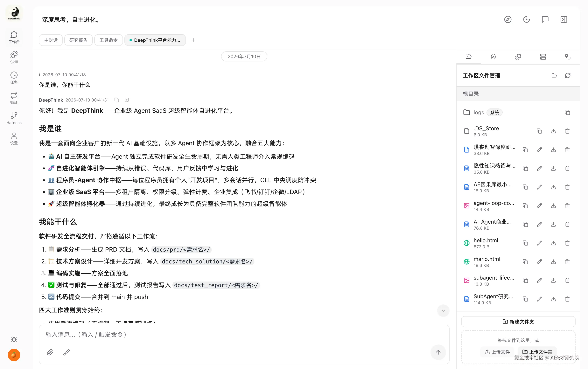
Task: Open the workflow nodes panel tab
Action: (x=568, y=57)
